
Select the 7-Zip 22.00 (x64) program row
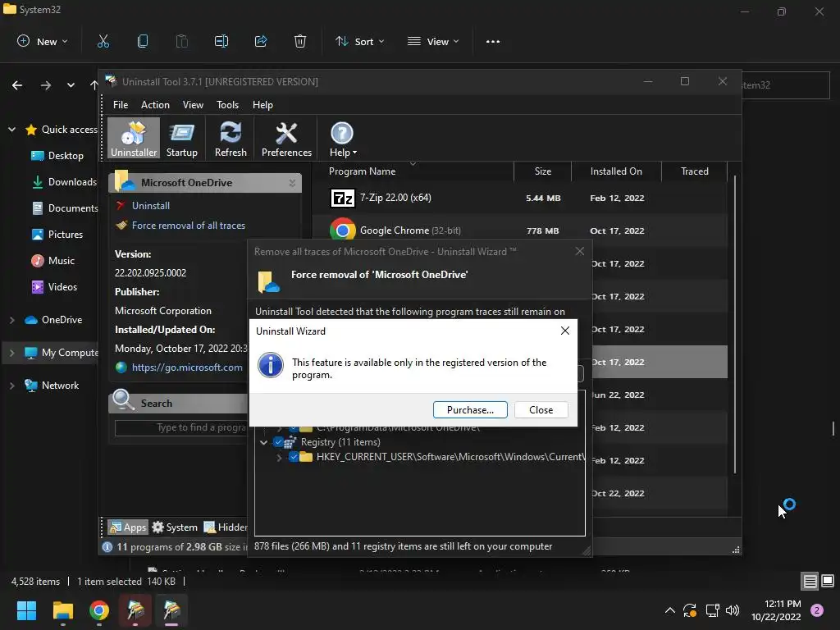point(519,198)
